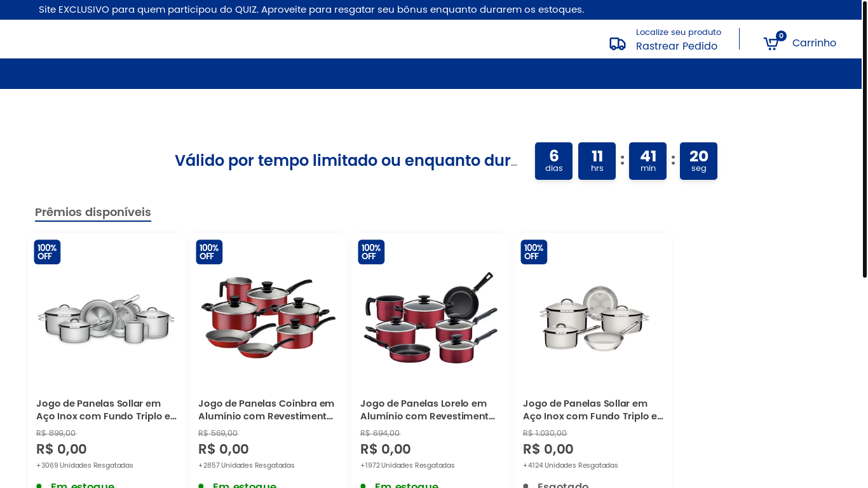Open the Rastrear Pedido link

point(677,46)
